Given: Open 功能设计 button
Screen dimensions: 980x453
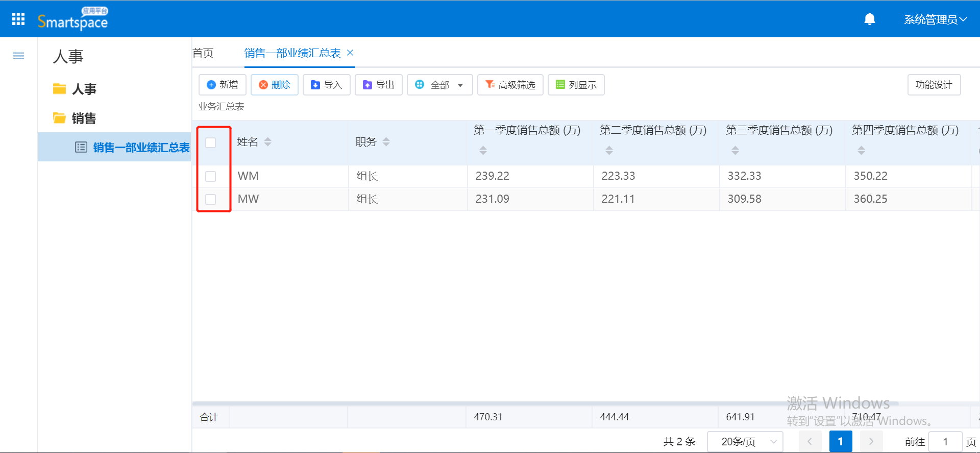Looking at the screenshot, I should tap(934, 85).
